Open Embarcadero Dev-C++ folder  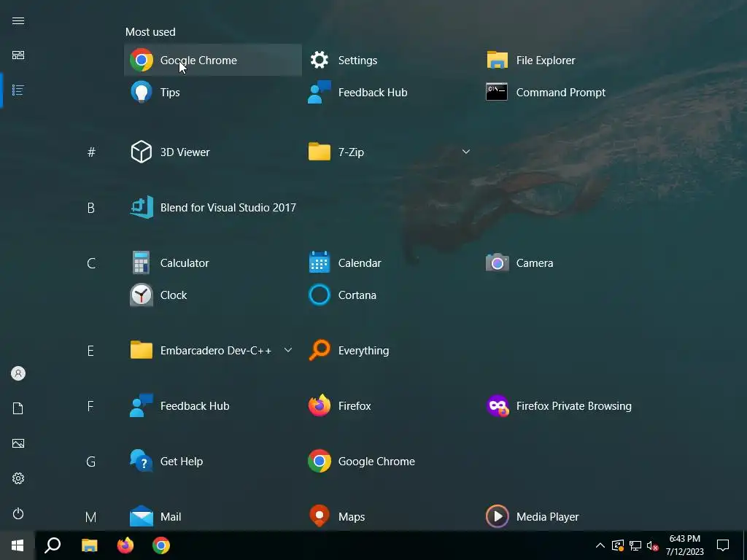(x=213, y=351)
